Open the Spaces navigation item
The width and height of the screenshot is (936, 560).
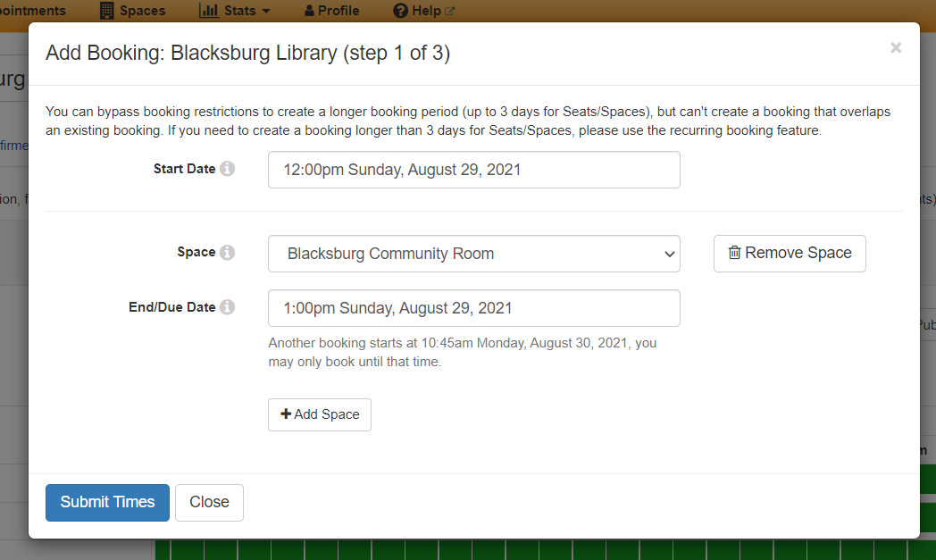click(x=132, y=11)
